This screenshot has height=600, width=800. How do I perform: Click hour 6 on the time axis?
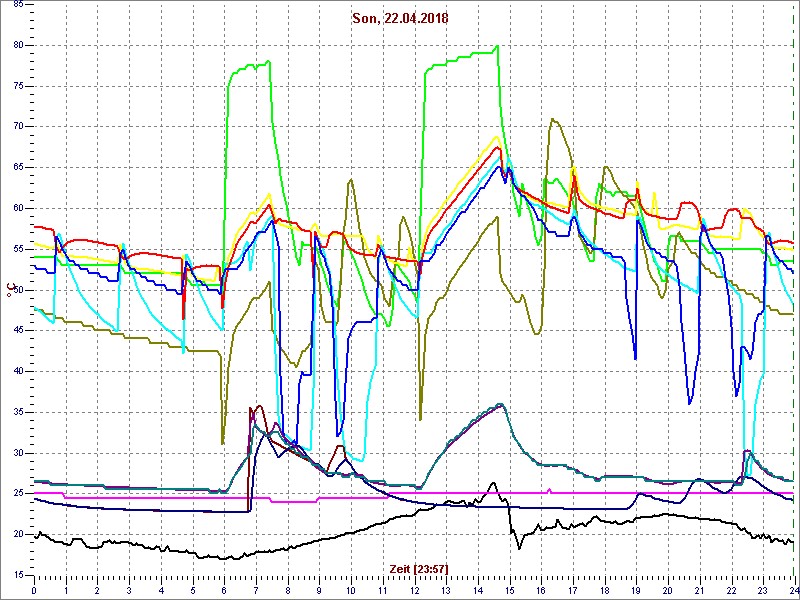pos(224,590)
